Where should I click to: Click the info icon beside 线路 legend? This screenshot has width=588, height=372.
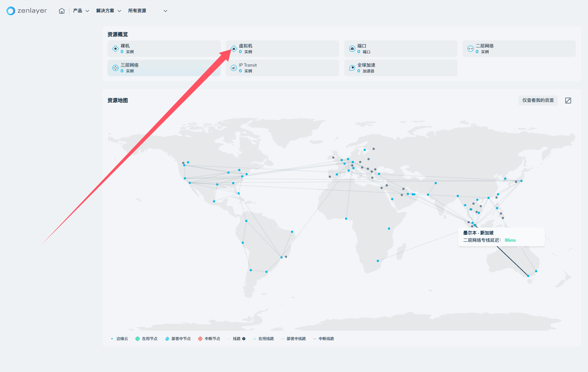(x=244, y=339)
